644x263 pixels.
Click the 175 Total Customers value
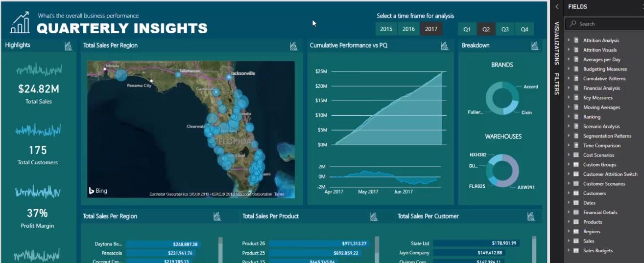point(38,150)
